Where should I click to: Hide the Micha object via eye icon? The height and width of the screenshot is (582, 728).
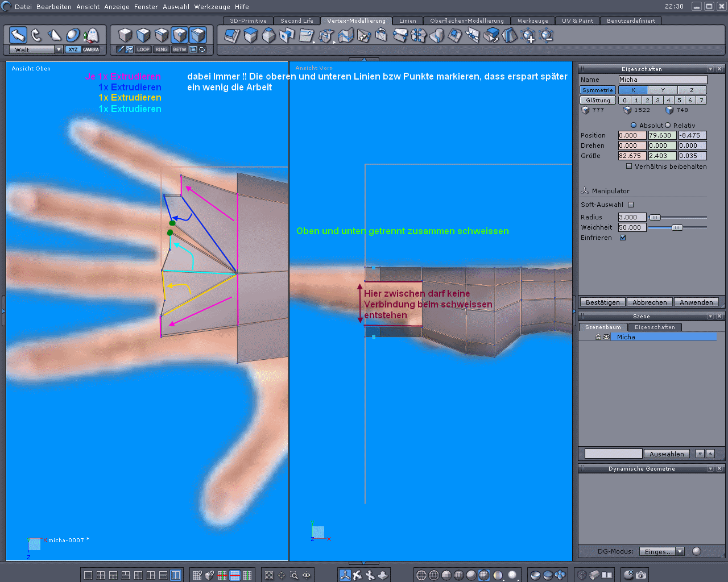click(606, 337)
